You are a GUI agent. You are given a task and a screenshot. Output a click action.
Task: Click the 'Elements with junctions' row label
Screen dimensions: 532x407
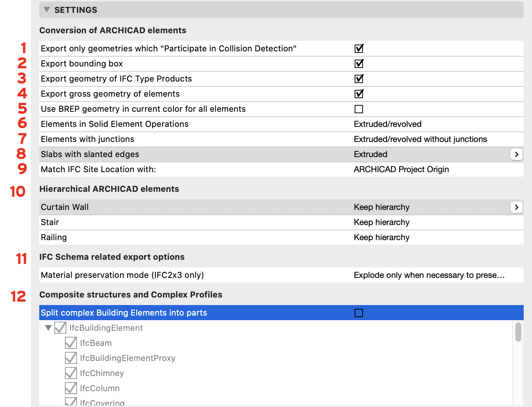tap(87, 139)
